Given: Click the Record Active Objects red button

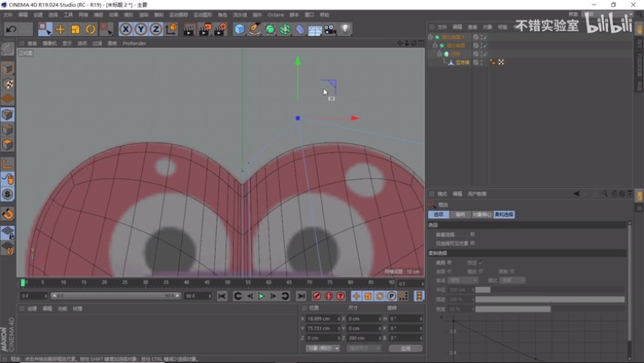Looking at the screenshot, I should tap(317, 296).
